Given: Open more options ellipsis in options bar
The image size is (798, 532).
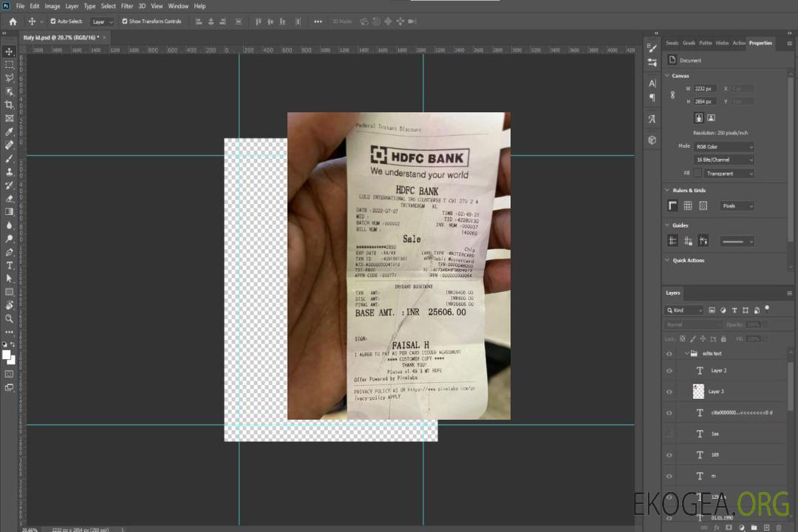Looking at the screenshot, I should pos(318,21).
